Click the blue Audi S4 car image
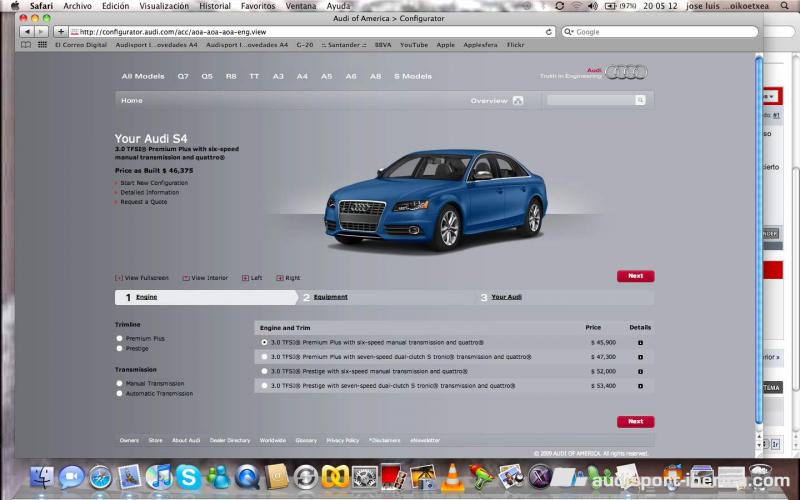Viewport: 800px width, 500px height. [x=435, y=200]
